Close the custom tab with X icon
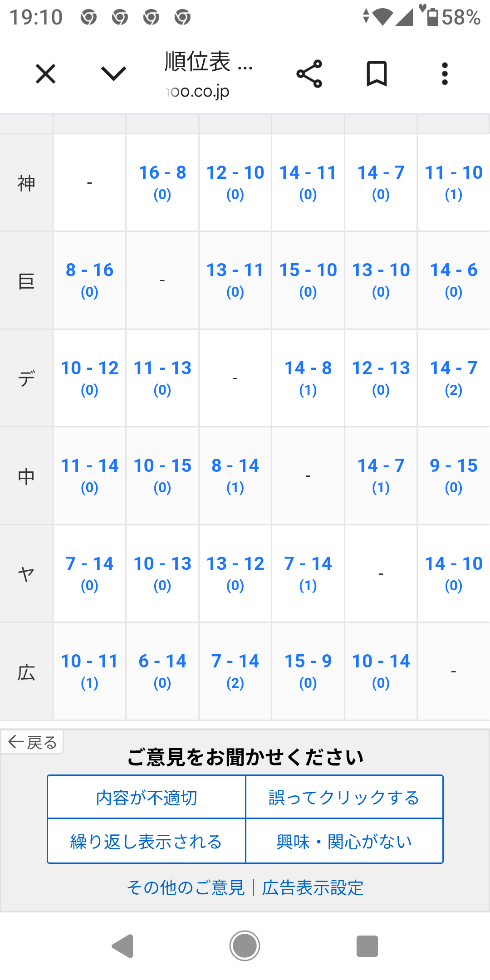Viewport: 490px width, 980px height. pos(45,74)
